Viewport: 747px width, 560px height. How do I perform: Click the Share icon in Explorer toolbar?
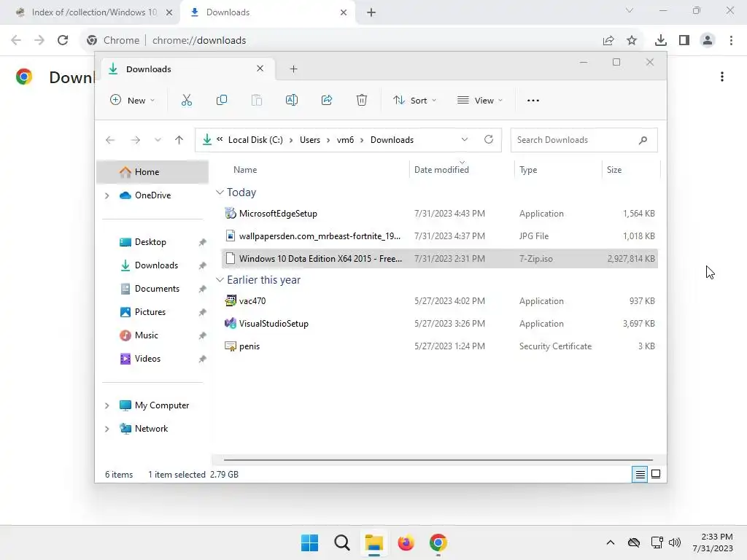tap(327, 100)
